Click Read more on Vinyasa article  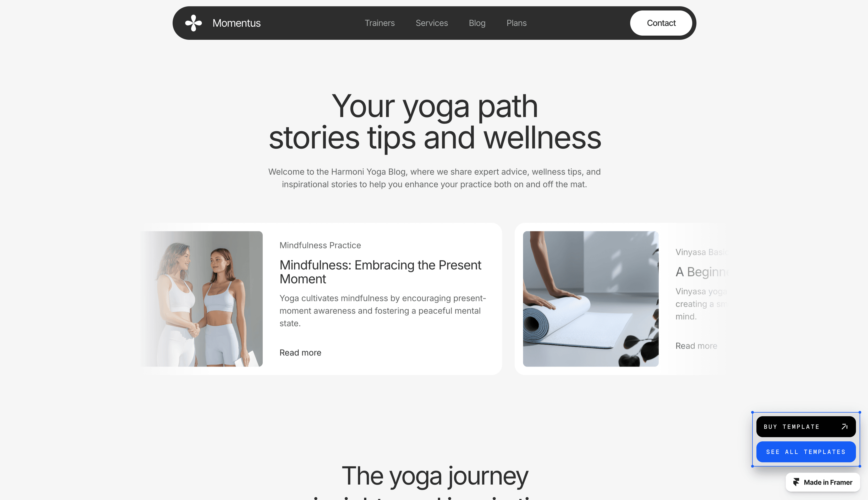696,346
